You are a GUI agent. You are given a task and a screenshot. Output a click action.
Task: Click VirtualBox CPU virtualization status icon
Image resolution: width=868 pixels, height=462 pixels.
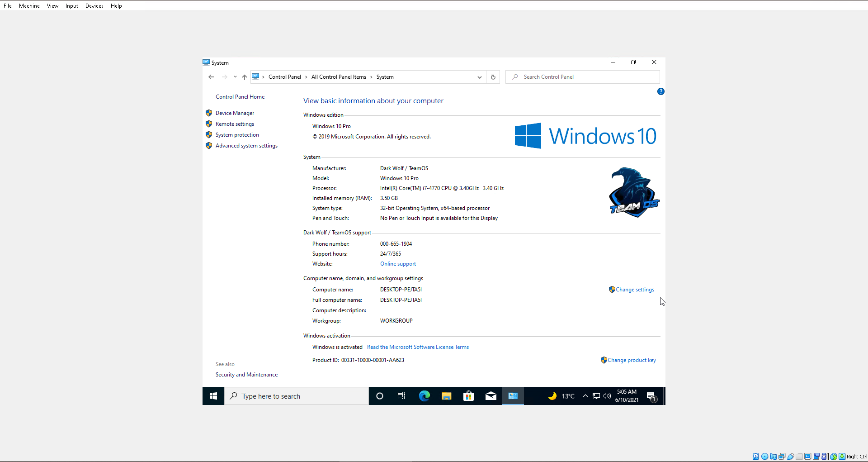click(825, 457)
